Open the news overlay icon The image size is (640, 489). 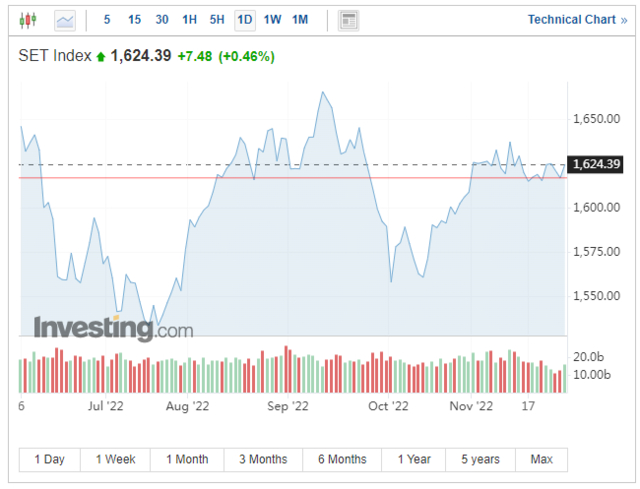coord(348,19)
